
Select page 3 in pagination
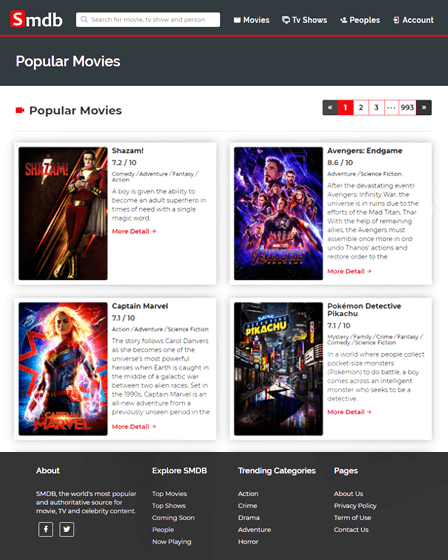[376, 108]
